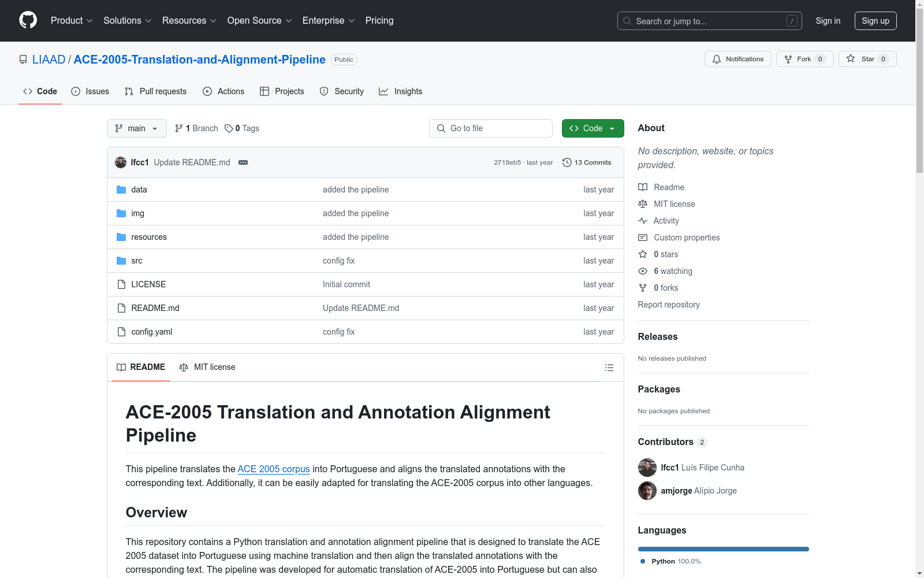Open the Update README.md commit message
Image resolution: width=924 pixels, height=578 pixels.
click(x=192, y=162)
